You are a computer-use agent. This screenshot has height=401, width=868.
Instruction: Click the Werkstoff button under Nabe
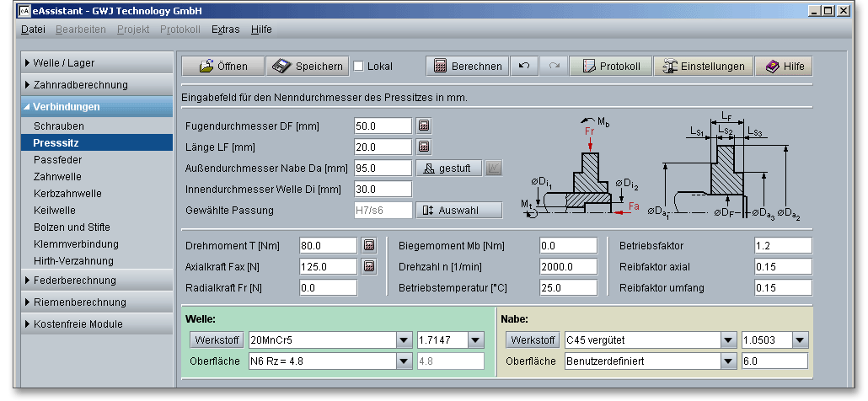(x=532, y=340)
